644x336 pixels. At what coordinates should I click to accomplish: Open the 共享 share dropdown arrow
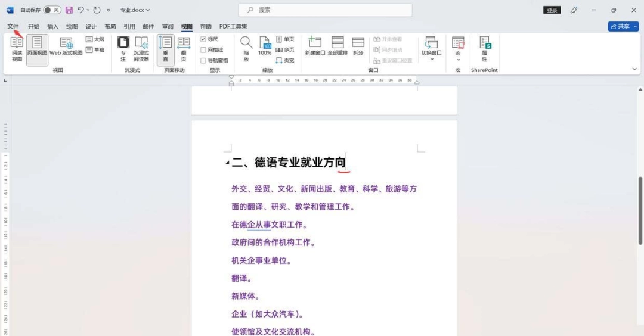pyautogui.click(x=636, y=26)
